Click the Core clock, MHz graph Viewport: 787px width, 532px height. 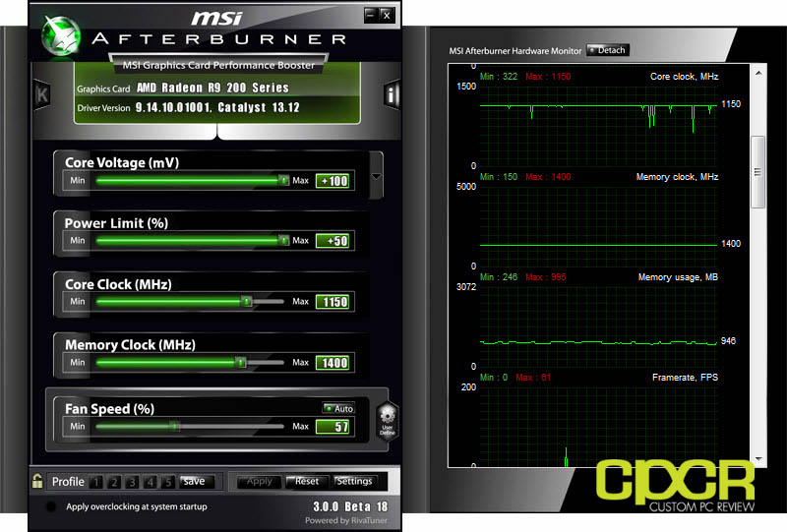tap(598, 126)
